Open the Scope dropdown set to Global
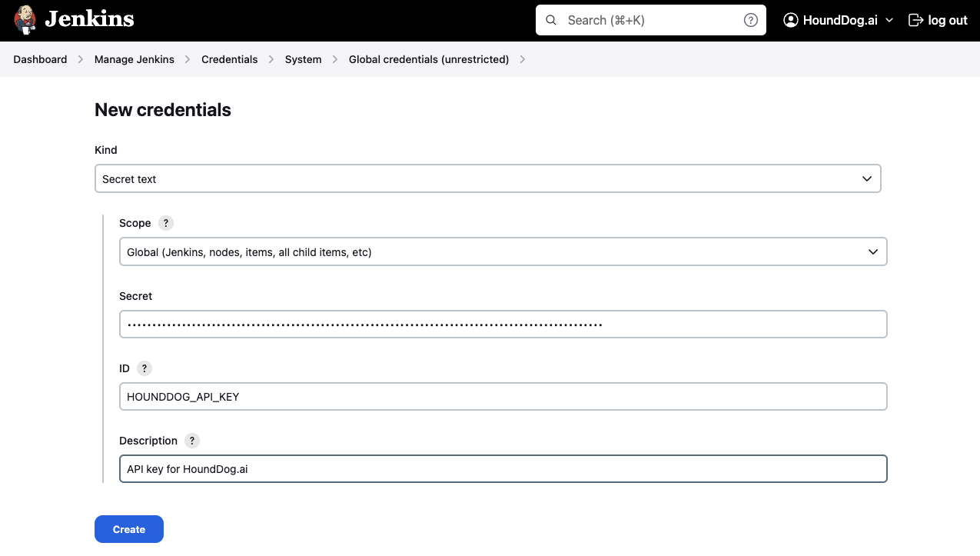 coord(503,251)
